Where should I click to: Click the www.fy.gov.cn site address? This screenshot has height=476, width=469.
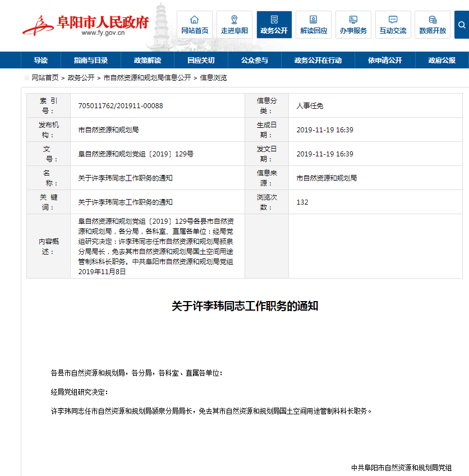(103, 33)
